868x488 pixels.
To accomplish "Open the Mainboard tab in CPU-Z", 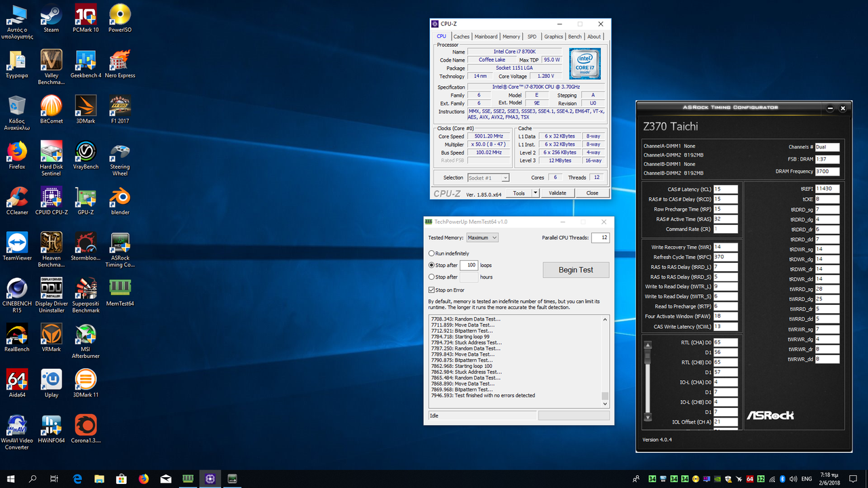I will (x=486, y=37).
